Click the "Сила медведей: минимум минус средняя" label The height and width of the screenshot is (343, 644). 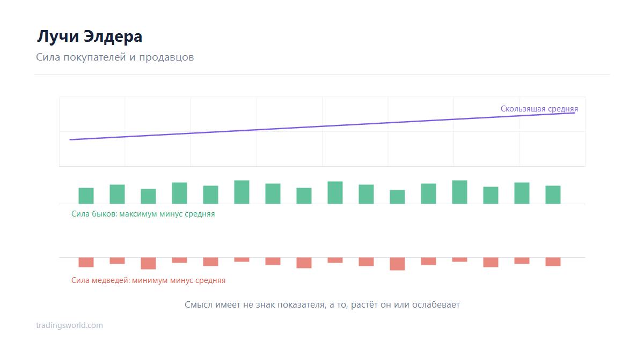pyautogui.click(x=148, y=280)
